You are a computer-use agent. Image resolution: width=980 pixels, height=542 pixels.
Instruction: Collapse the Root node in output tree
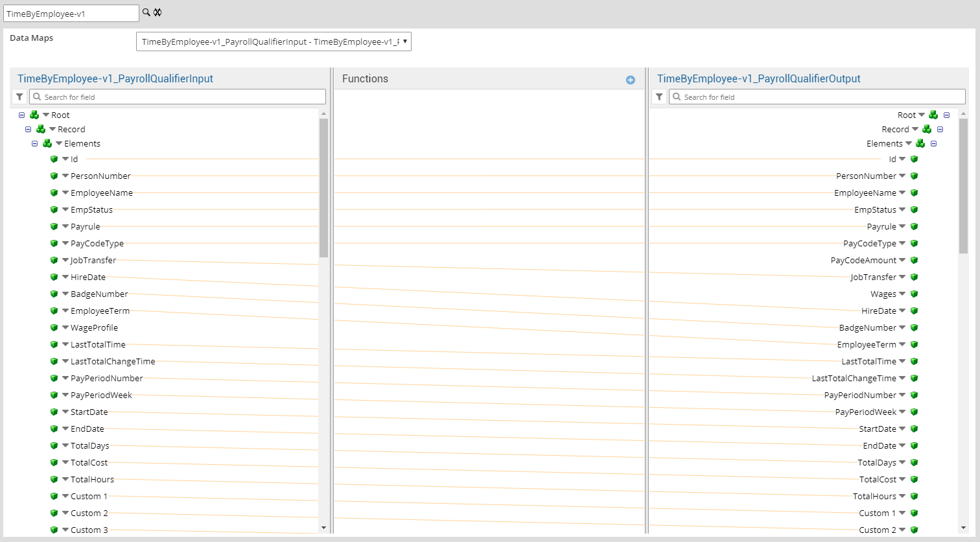[946, 115]
